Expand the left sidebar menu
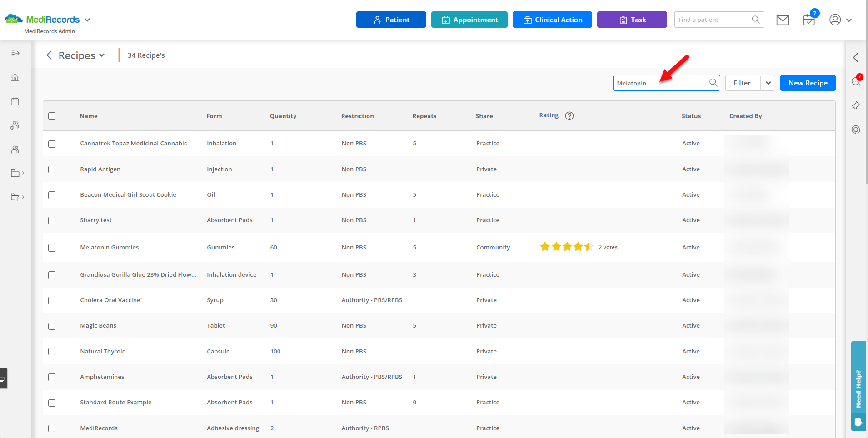Viewport: 868px width, 438px height. pyautogui.click(x=15, y=53)
